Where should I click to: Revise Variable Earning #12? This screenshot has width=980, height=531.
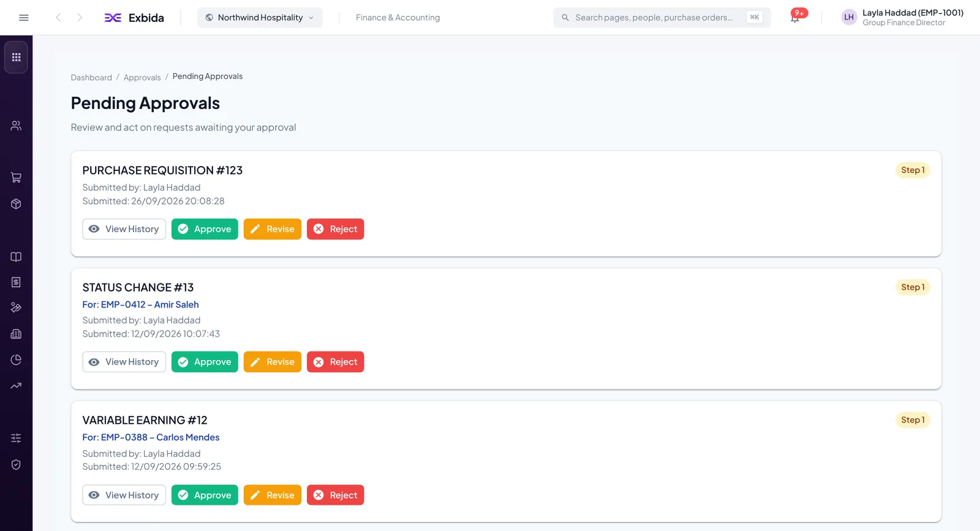[273, 495]
